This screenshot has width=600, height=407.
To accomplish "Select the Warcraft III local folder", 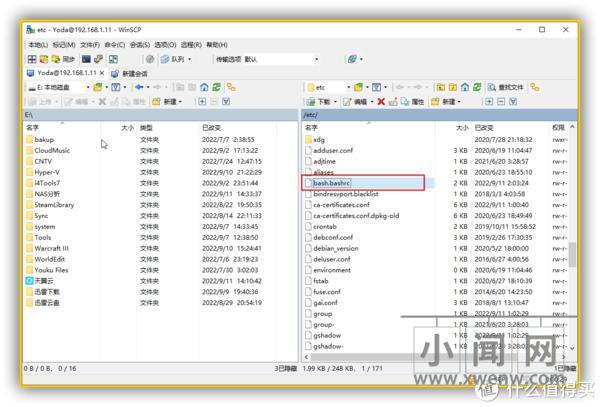I will coord(51,248).
